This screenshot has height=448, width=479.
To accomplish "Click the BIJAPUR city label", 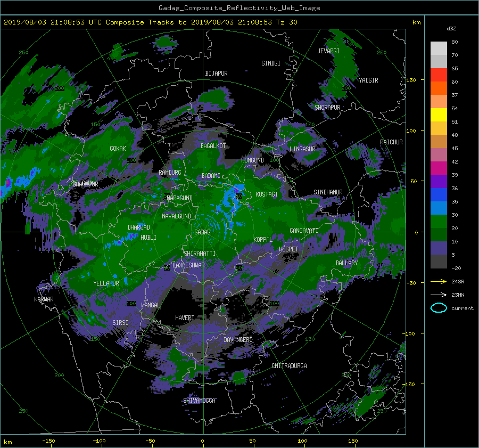I will (x=216, y=74).
